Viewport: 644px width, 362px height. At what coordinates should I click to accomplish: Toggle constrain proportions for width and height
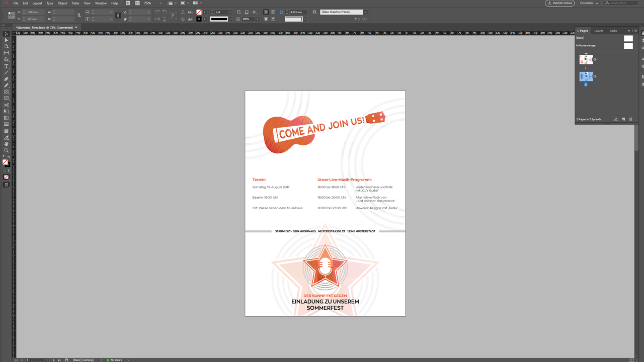[79, 15]
